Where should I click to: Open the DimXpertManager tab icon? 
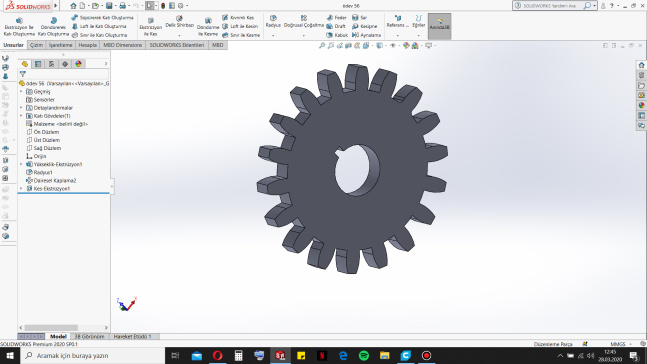coord(65,64)
